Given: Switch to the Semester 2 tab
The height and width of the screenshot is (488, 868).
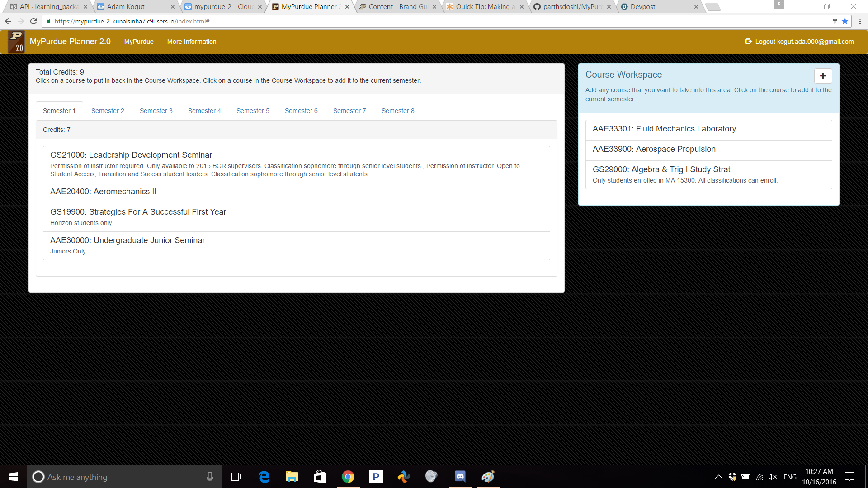Looking at the screenshot, I should [x=108, y=111].
